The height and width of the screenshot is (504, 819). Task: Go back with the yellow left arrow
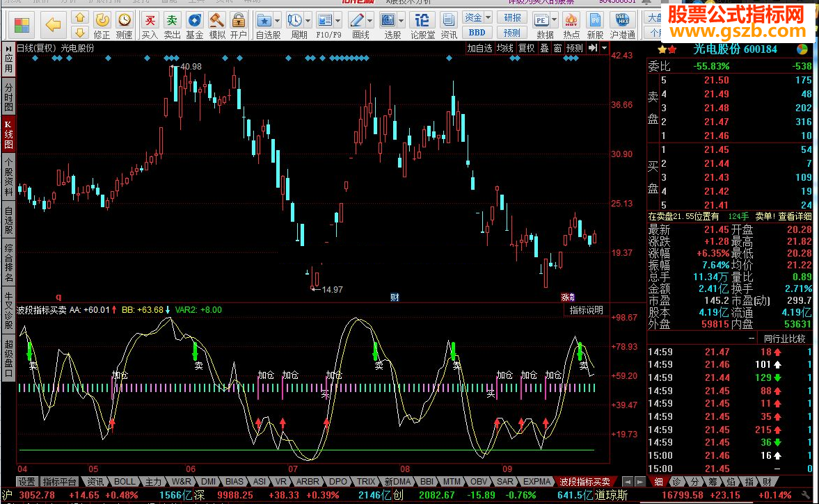(x=54, y=24)
